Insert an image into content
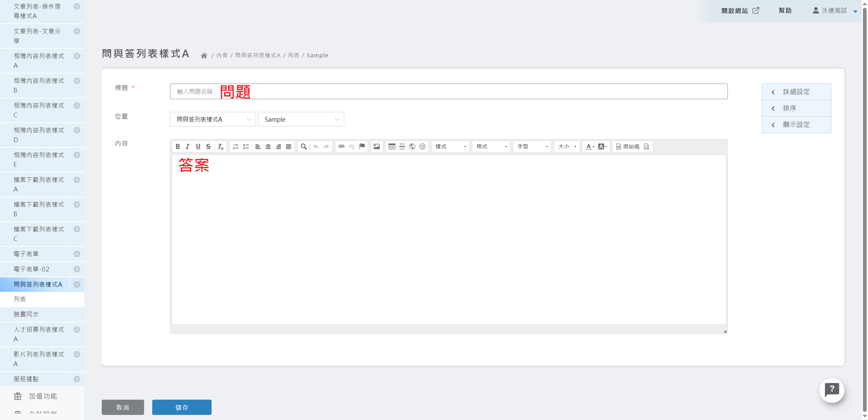The width and height of the screenshot is (868, 420). [x=376, y=146]
